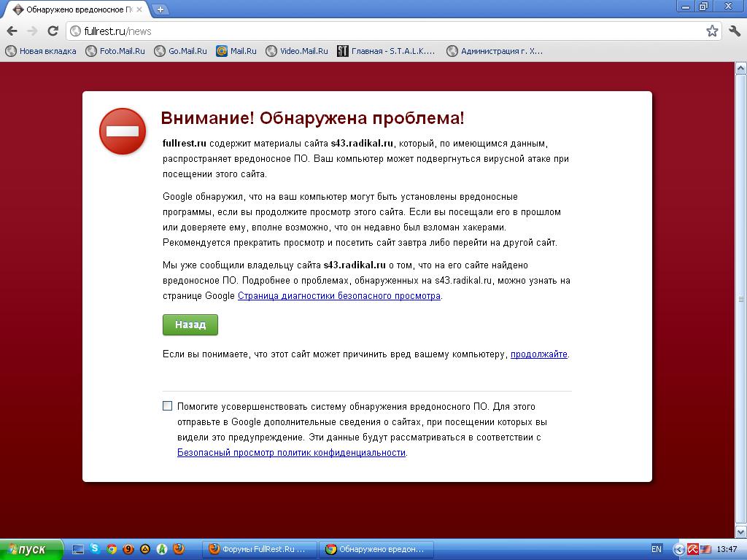This screenshot has height=560, width=747.
Task: Click the Show Desktop quick launch icon
Action: [77, 550]
